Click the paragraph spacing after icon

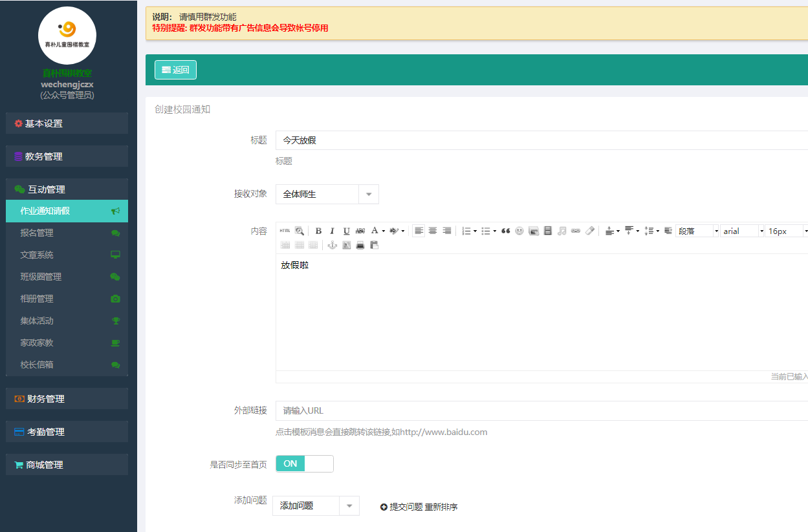[629, 231]
